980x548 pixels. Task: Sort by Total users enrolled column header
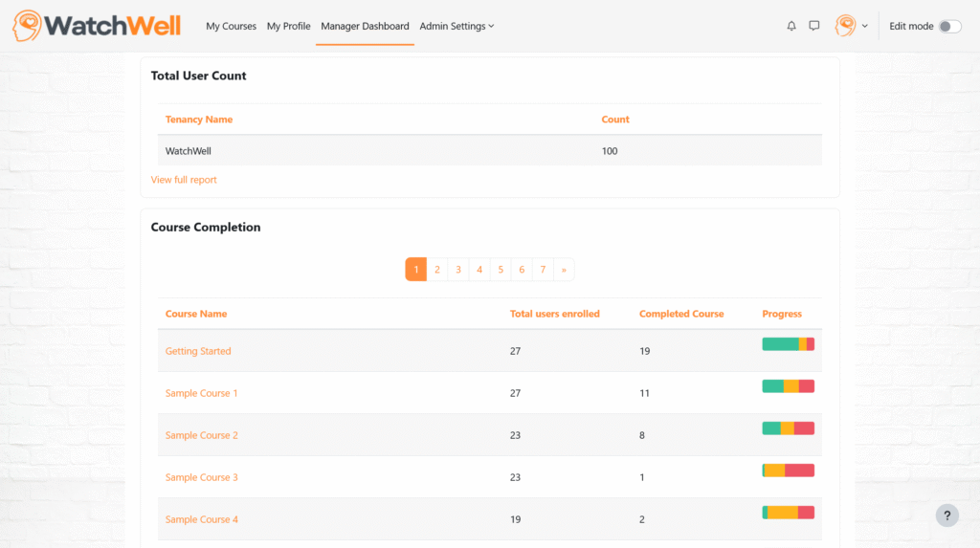click(x=554, y=314)
